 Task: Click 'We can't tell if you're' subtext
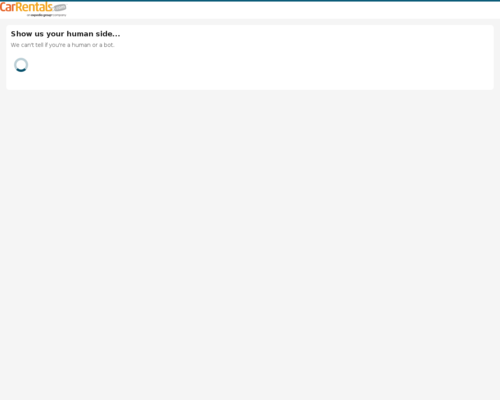point(38,45)
